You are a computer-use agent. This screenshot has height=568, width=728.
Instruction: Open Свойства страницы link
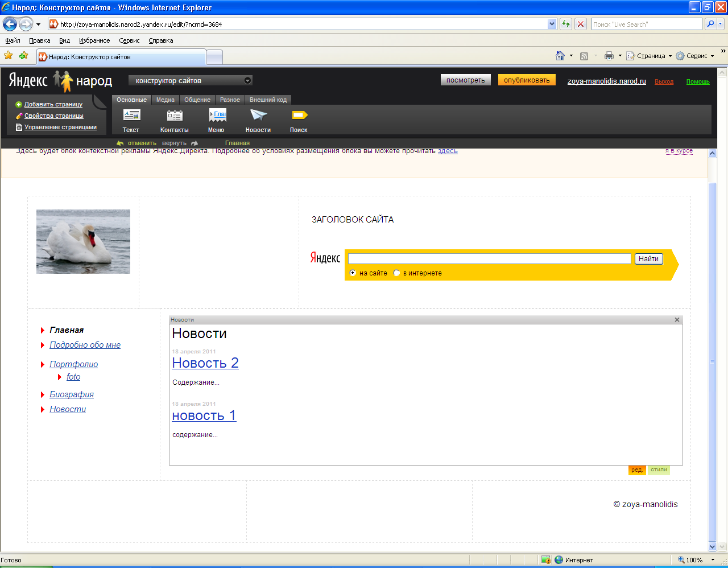54,116
